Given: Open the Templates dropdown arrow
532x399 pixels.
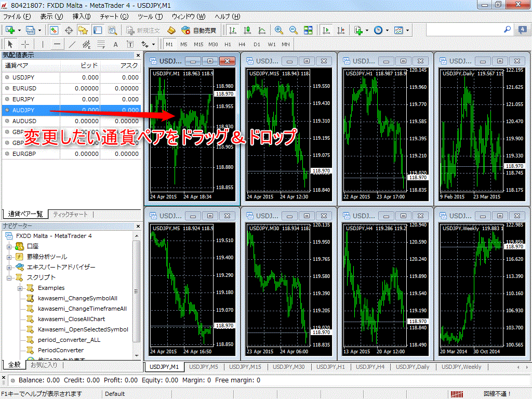Looking at the screenshot, I should [407, 30].
